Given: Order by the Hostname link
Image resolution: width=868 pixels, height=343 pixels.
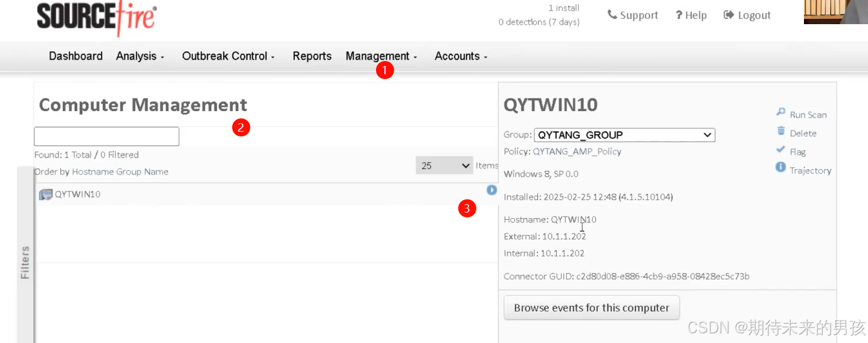Looking at the screenshot, I should (93, 171).
